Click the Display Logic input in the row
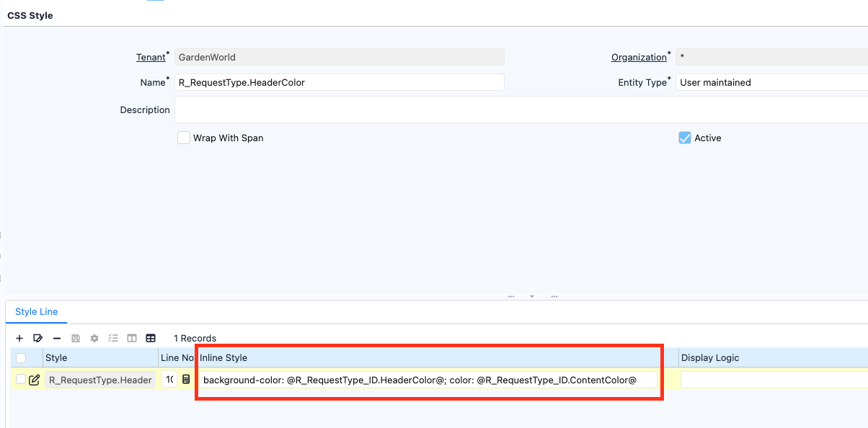 pos(774,380)
